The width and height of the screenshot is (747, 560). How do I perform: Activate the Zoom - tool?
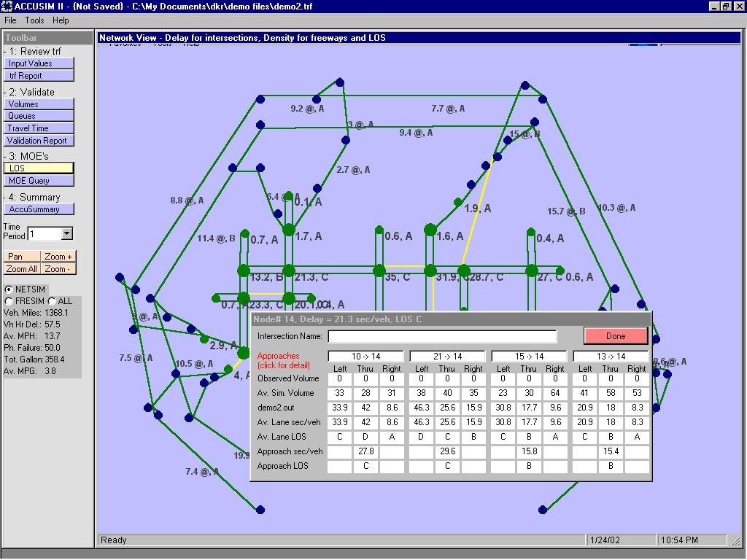(58, 269)
